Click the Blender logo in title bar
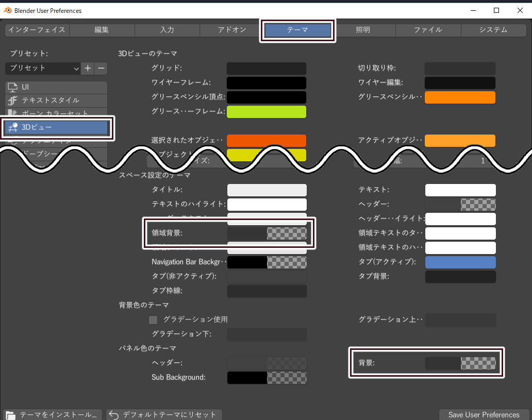The height and width of the screenshot is (420, 532). [x=7, y=10]
